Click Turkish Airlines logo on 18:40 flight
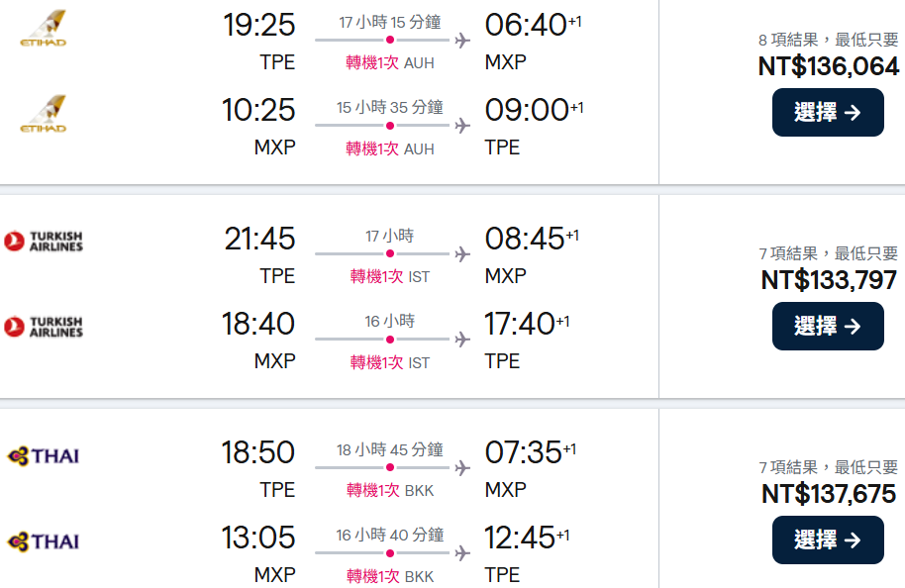905x588 pixels. (x=44, y=327)
